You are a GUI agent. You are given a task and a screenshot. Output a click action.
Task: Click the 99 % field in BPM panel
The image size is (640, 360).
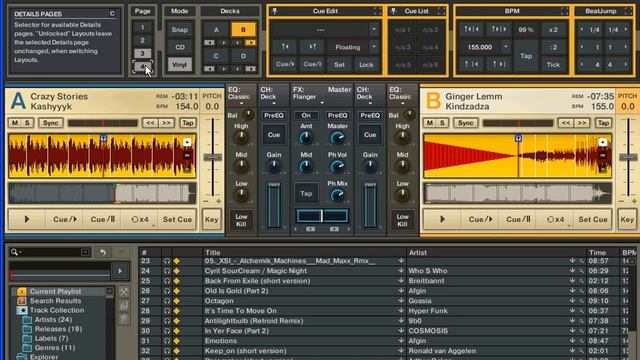point(526,30)
